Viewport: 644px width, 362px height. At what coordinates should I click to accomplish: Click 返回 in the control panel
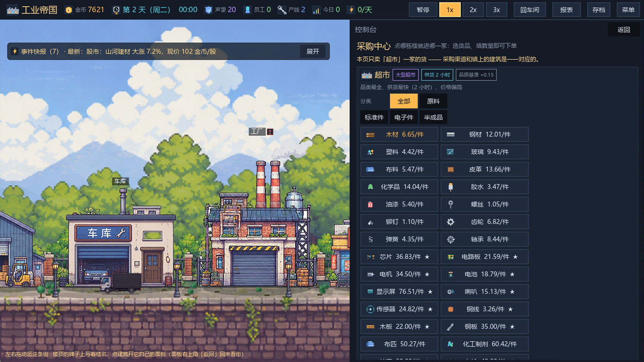pyautogui.click(x=624, y=29)
